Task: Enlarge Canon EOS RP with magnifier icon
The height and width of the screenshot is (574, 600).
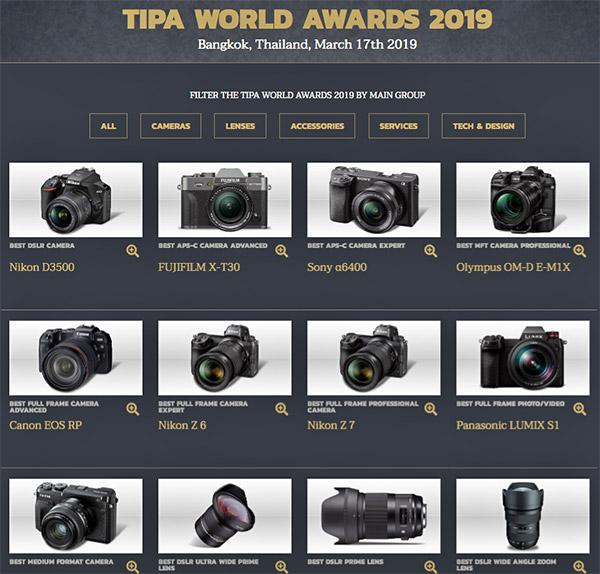Action: point(133,409)
